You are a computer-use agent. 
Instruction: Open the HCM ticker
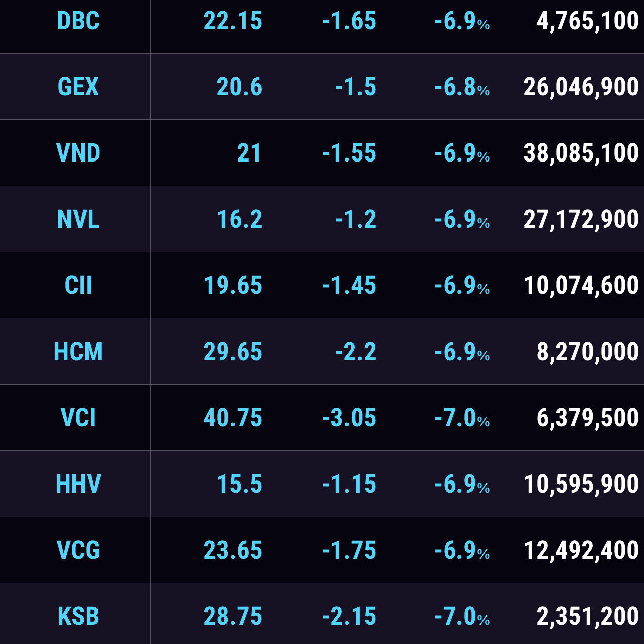[78, 352]
